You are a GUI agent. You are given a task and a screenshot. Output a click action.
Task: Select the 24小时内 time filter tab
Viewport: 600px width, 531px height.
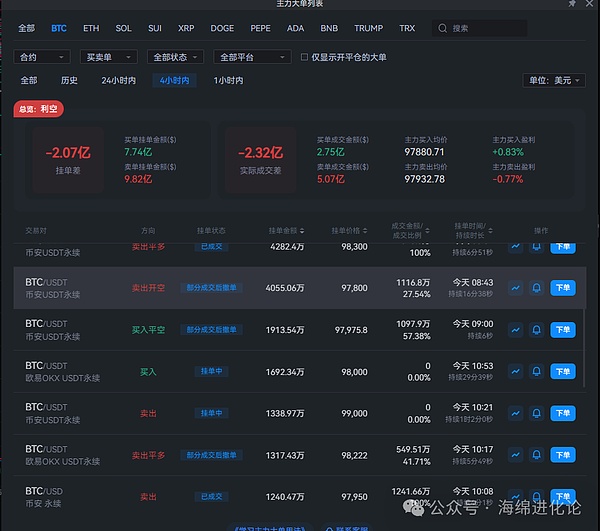[x=118, y=80]
